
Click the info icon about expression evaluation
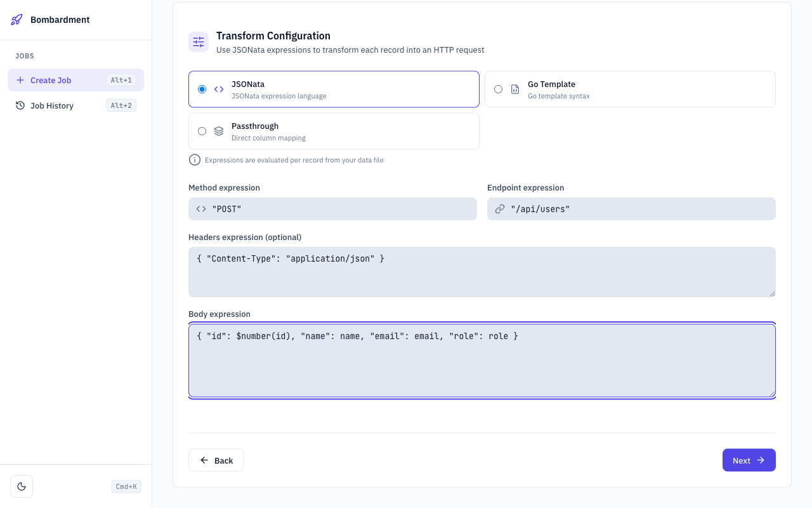click(x=195, y=159)
